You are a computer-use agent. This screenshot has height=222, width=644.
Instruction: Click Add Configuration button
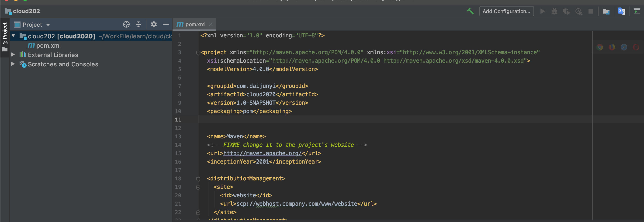[506, 11]
